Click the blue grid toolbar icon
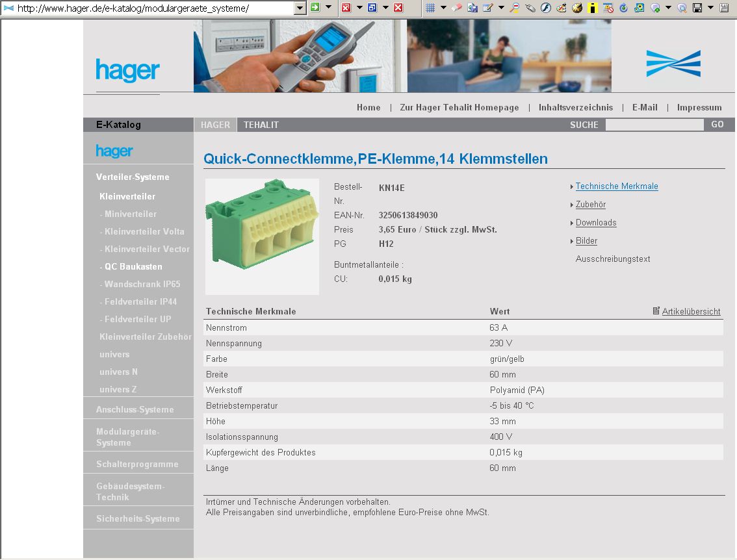The height and width of the screenshot is (560, 737). pyautogui.click(x=430, y=8)
